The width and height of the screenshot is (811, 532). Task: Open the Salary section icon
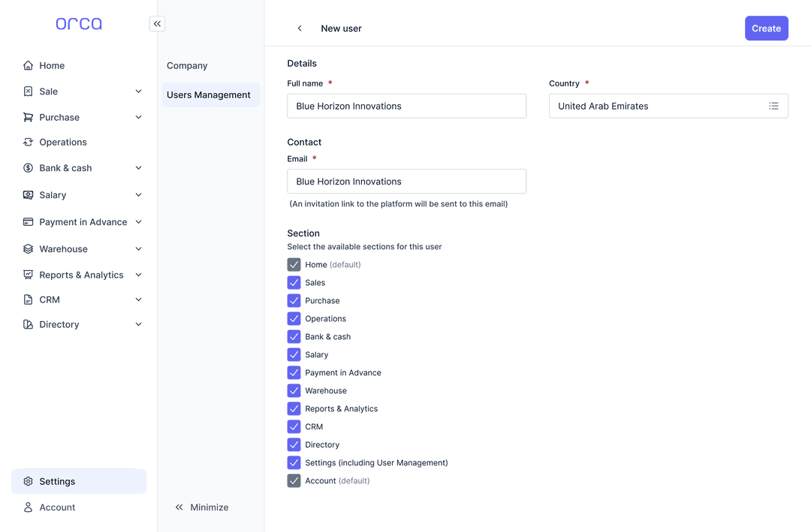[28, 194]
